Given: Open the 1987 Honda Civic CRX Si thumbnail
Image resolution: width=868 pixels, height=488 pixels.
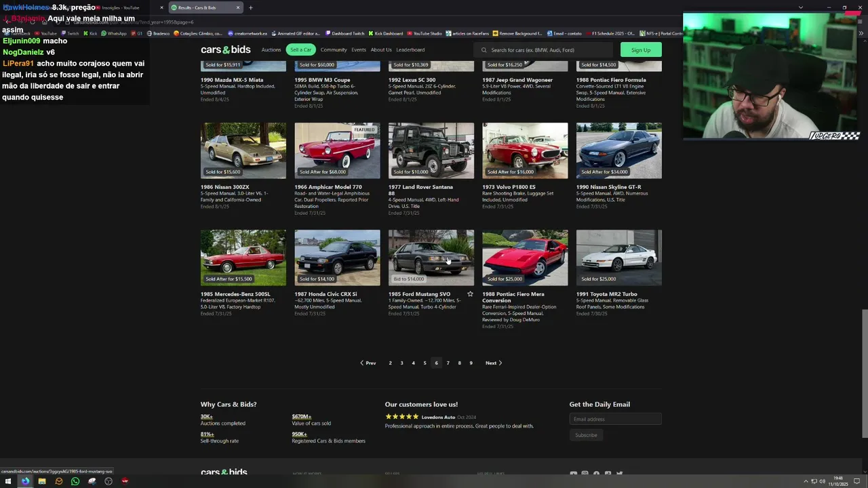Looking at the screenshot, I should coord(337,258).
